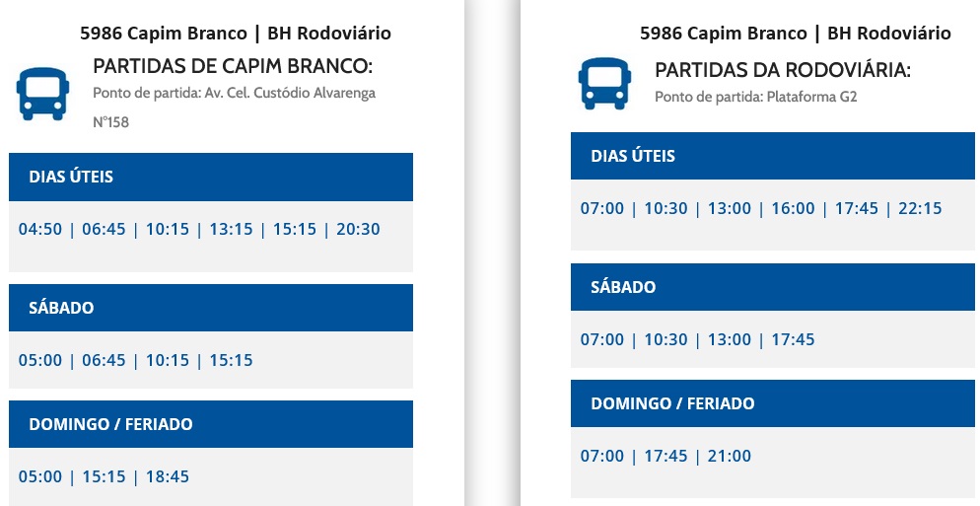Click the 20:30 weekday departure from Capim Branco
Screen dimensions: 980x506
coord(358,230)
